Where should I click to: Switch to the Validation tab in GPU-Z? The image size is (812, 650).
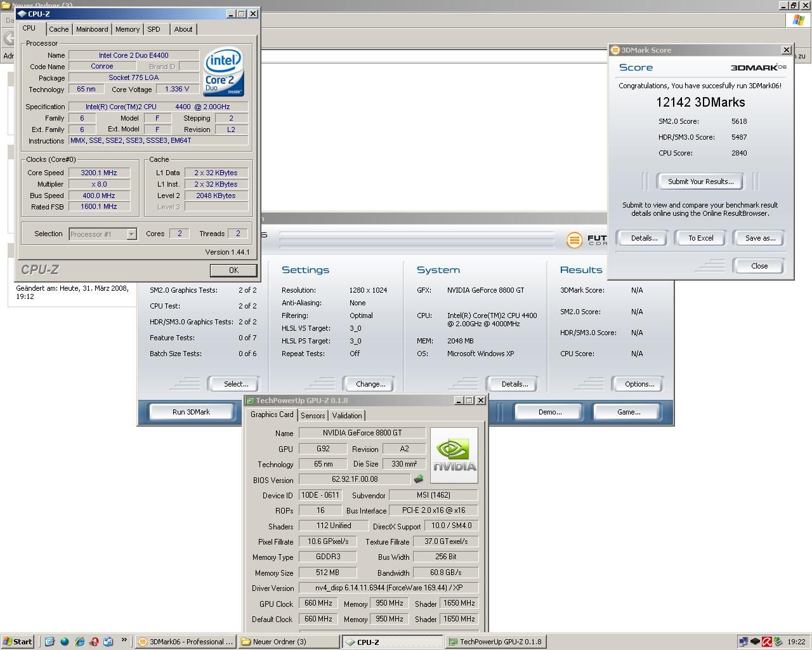tap(347, 416)
